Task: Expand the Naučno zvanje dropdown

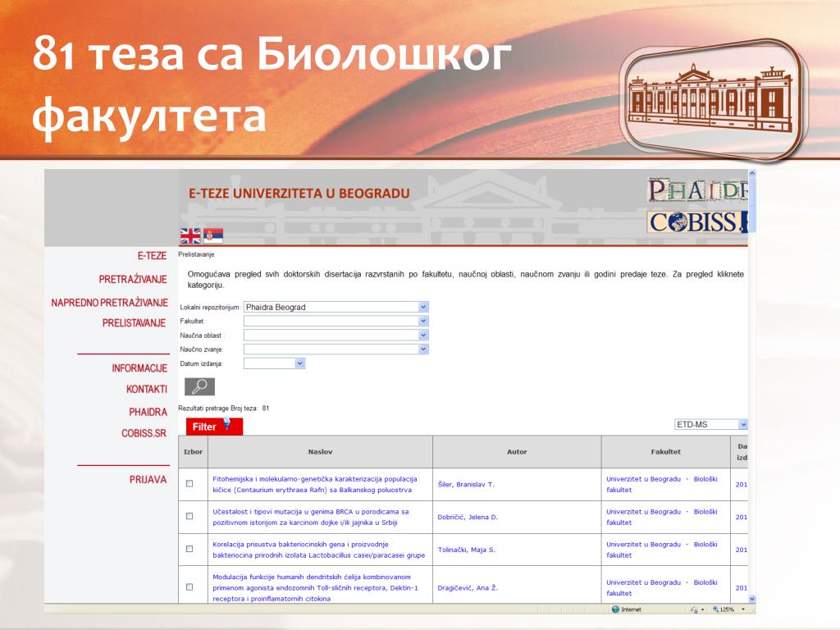Action: [x=336, y=349]
